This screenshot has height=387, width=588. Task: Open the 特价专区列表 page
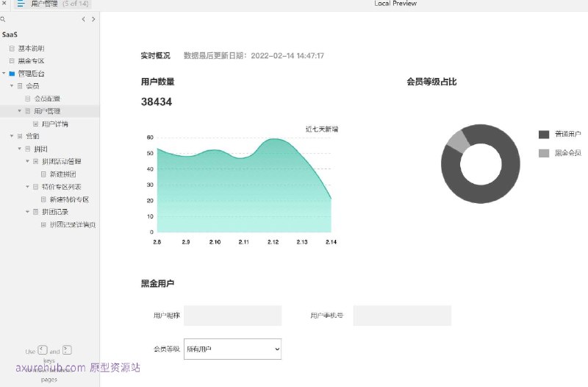pyautogui.click(x=62, y=187)
